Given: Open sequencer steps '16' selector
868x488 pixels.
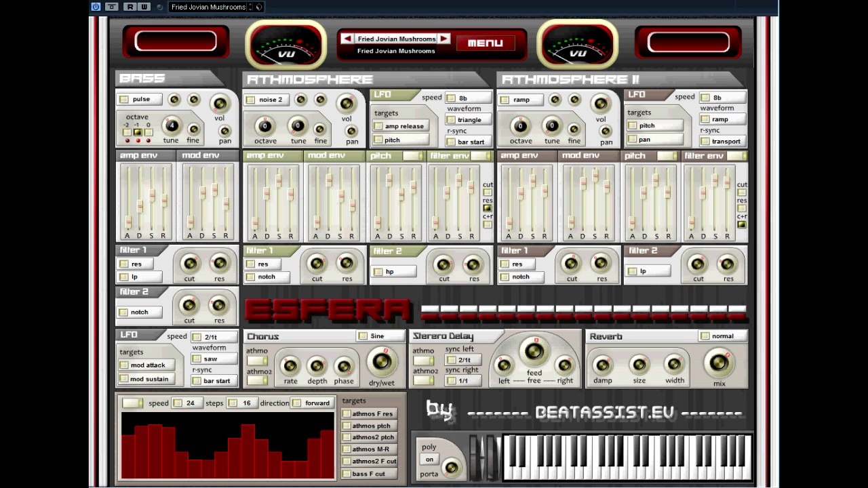Looking at the screenshot, I should pos(241,403).
